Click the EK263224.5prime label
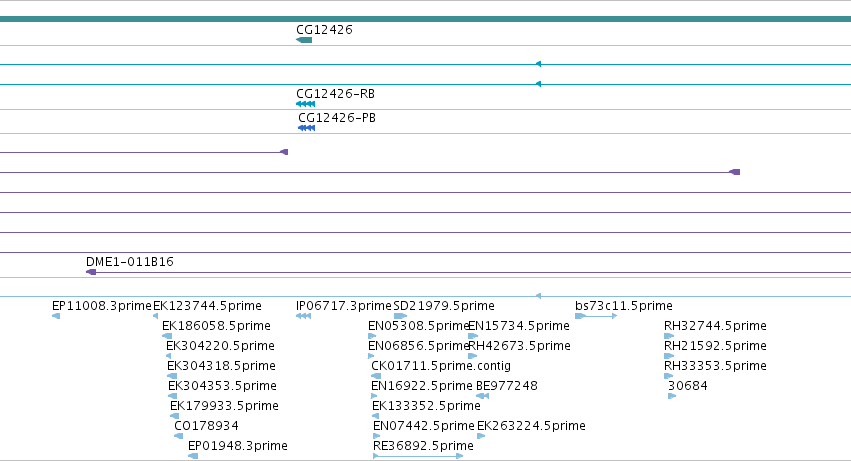 pos(531,426)
